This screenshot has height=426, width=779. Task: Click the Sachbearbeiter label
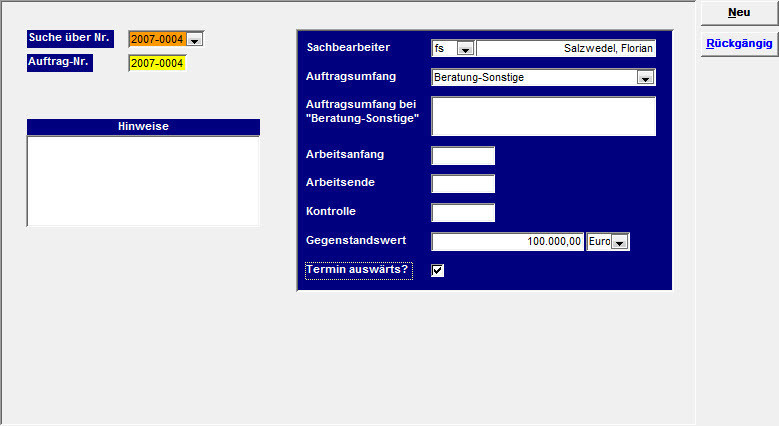[348, 48]
